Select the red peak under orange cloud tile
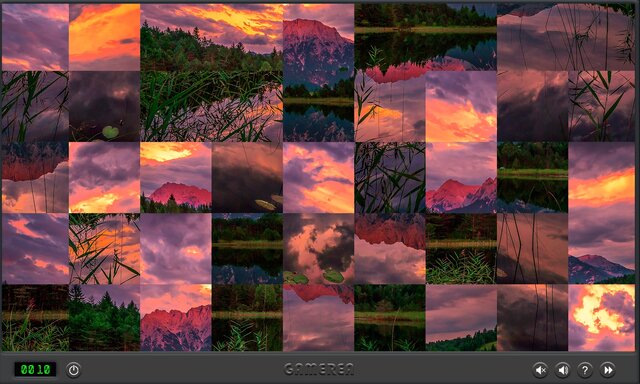 (x=176, y=178)
